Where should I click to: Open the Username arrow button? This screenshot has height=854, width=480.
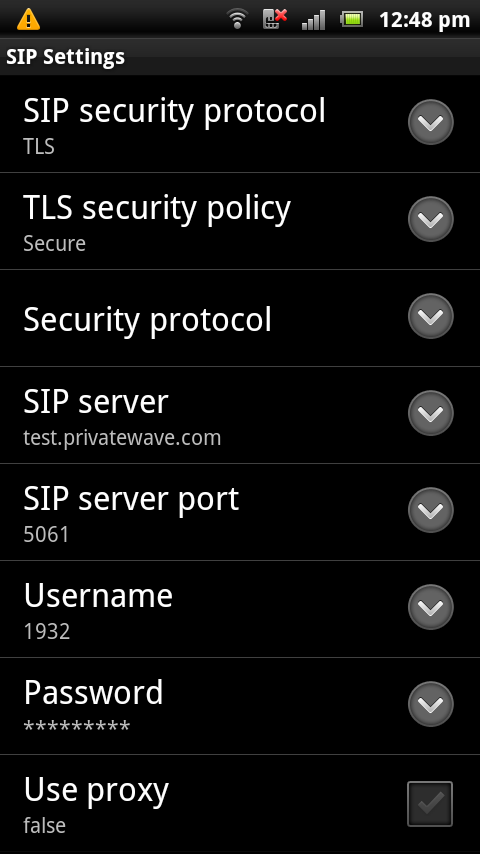pos(430,607)
